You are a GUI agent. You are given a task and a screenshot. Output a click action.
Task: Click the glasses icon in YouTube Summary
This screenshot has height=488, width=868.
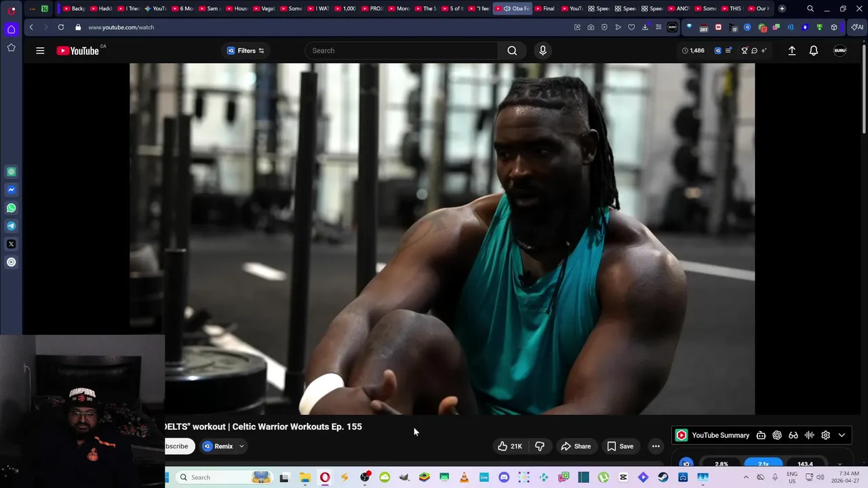793,435
